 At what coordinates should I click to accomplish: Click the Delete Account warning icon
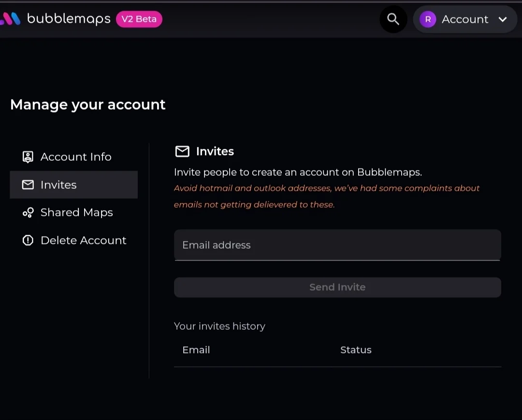point(28,240)
